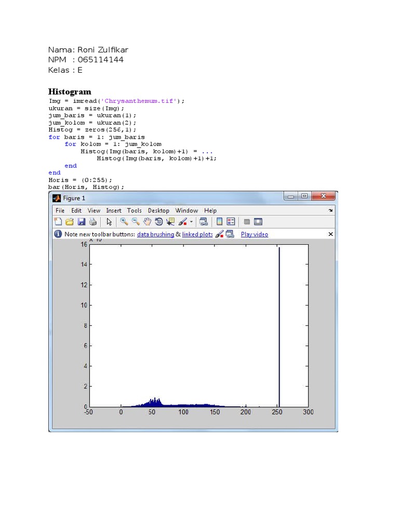Activate the Zoom Out magnifier tool
The image size is (399, 532).
coord(136,221)
